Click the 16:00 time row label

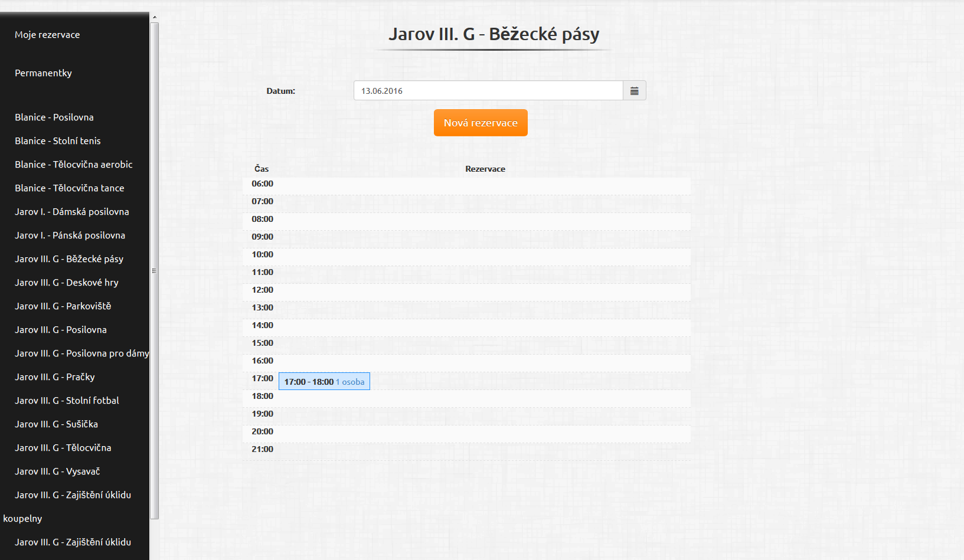(x=263, y=361)
